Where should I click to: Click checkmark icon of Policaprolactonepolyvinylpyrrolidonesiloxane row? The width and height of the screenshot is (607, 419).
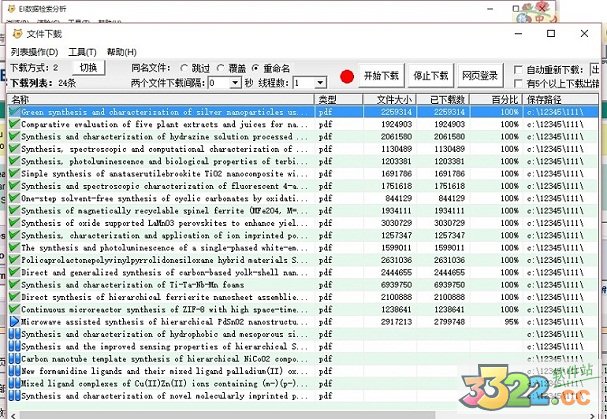click(x=14, y=260)
